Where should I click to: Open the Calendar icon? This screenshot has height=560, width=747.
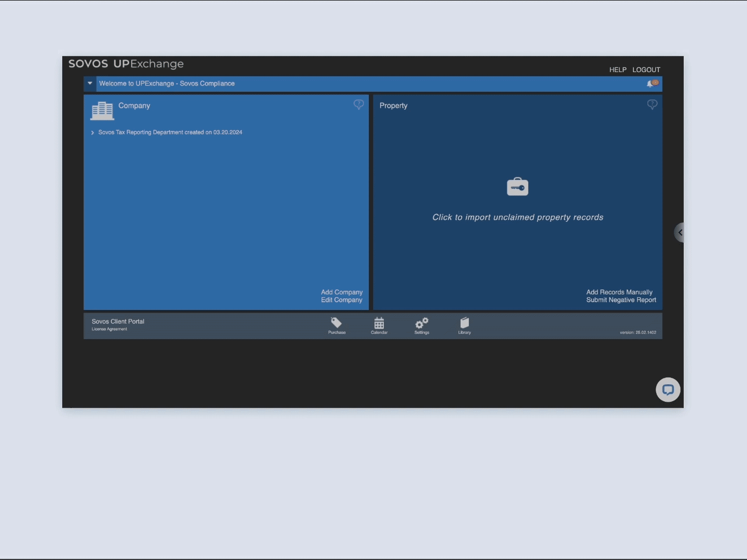[x=379, y=323]
